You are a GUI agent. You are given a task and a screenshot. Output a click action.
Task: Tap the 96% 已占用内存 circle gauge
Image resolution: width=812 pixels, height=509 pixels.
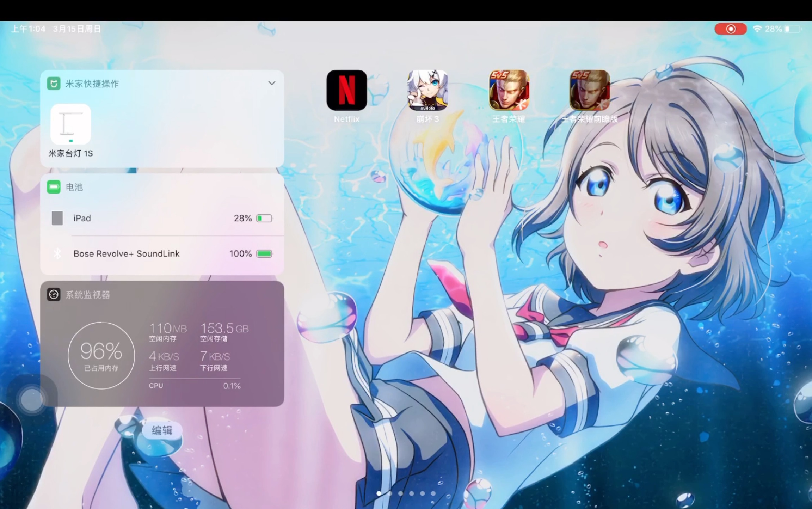click(101, 355)
